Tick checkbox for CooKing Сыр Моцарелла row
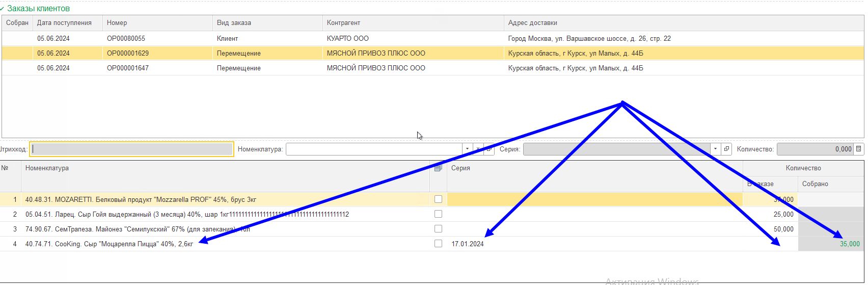 coord(438,244)
